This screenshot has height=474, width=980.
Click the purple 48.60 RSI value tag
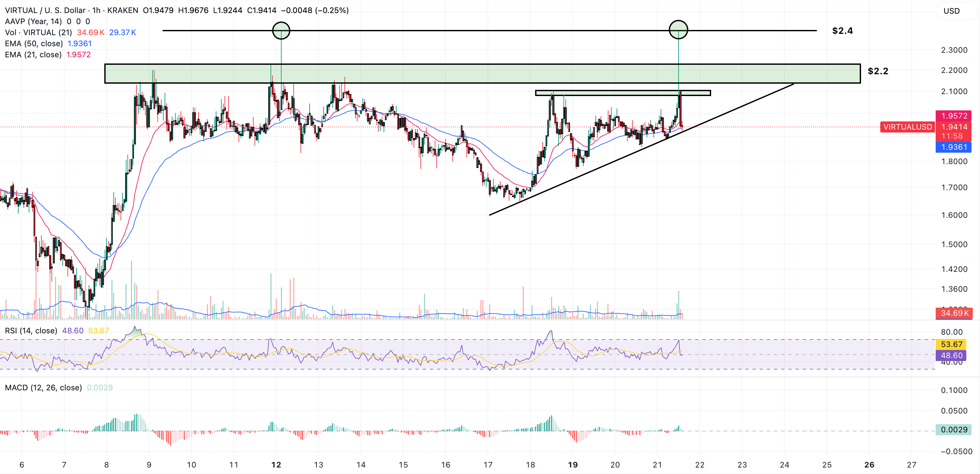click(951, 355)
